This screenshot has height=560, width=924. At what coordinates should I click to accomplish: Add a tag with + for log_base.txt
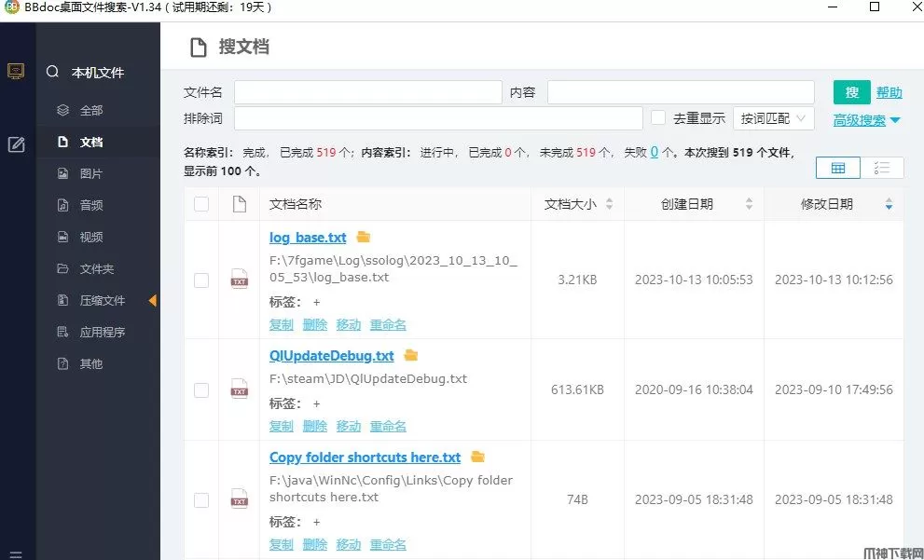click(x=316, y=302)
